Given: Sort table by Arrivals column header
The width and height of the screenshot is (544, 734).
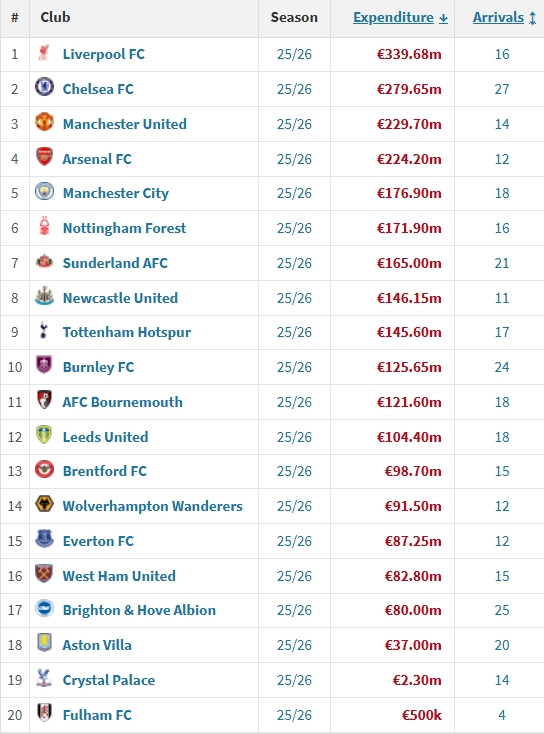Looking at the screenshot, I should [498, 17].
